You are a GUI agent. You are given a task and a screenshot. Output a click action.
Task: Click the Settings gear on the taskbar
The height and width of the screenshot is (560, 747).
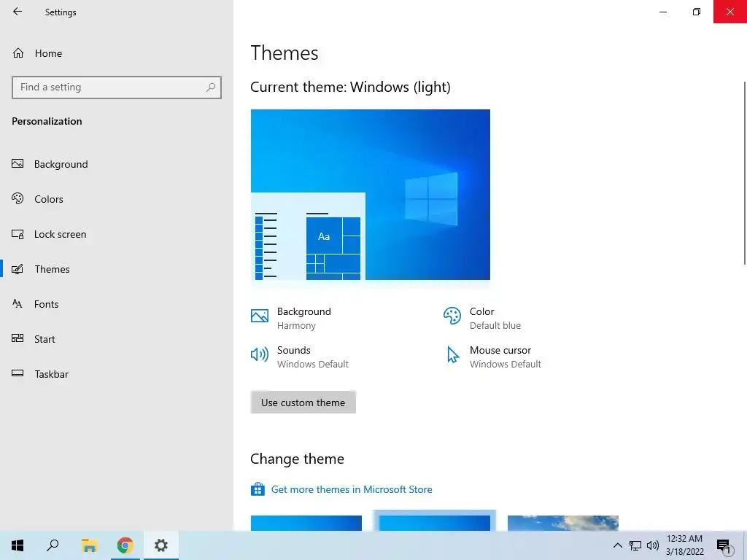pos(161,545)
